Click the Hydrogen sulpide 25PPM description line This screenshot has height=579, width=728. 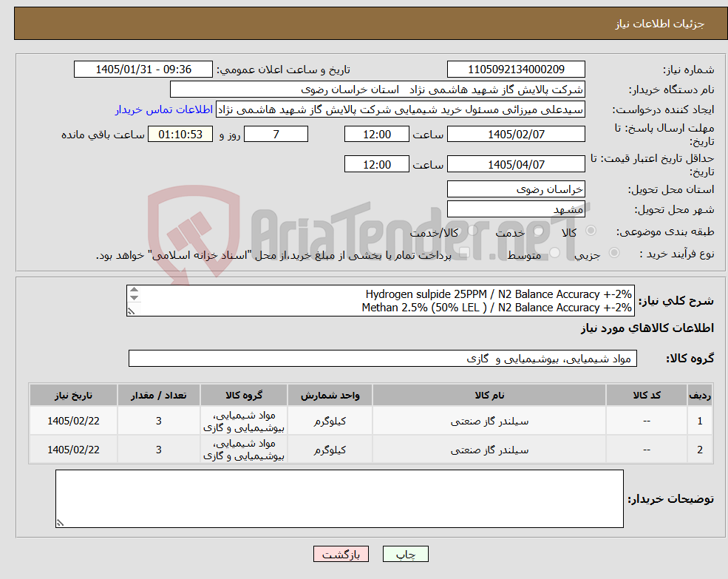click(x=498, y=294)
